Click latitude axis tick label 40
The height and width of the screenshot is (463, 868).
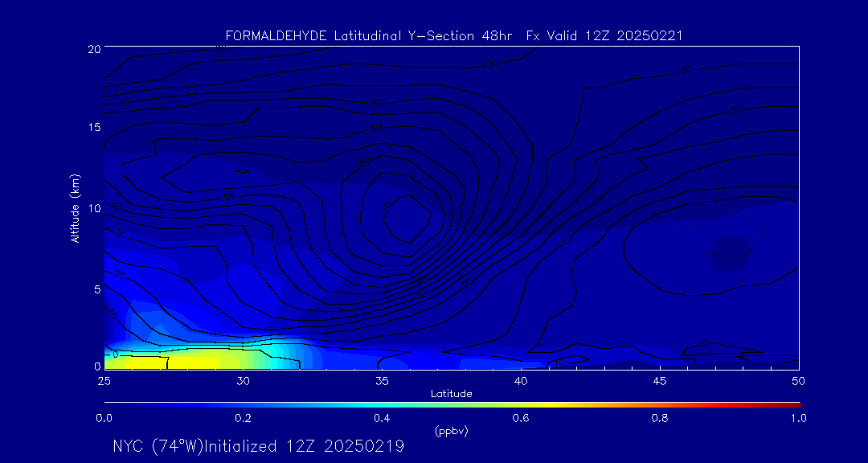pyautogui.click(x=521, y=381)
